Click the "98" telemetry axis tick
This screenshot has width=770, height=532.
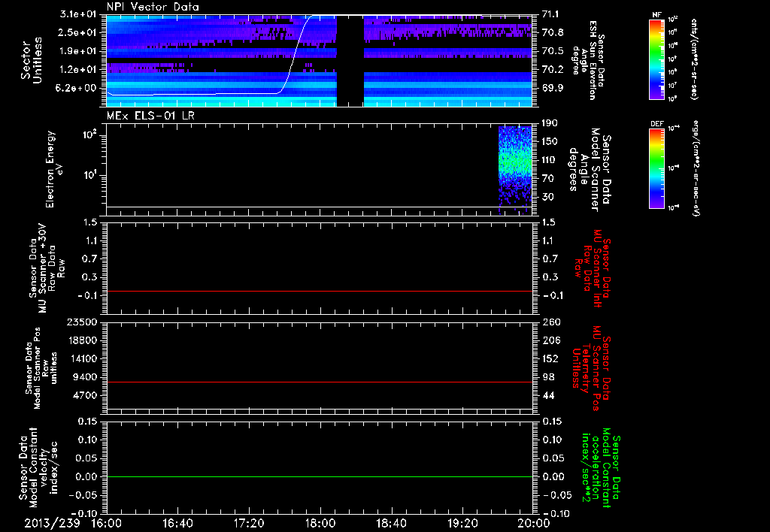tap(548, 377)
